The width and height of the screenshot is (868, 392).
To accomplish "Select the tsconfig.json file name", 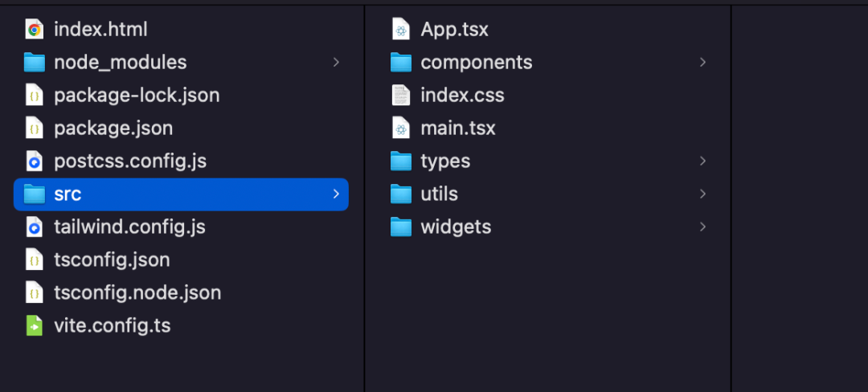I will point(112,259).
